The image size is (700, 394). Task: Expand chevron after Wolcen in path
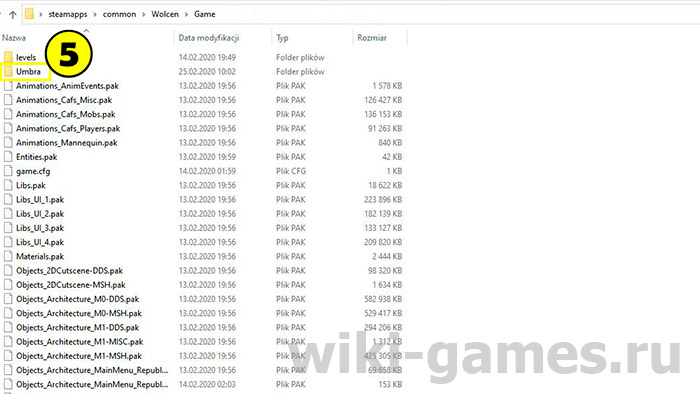coord(186,14)
